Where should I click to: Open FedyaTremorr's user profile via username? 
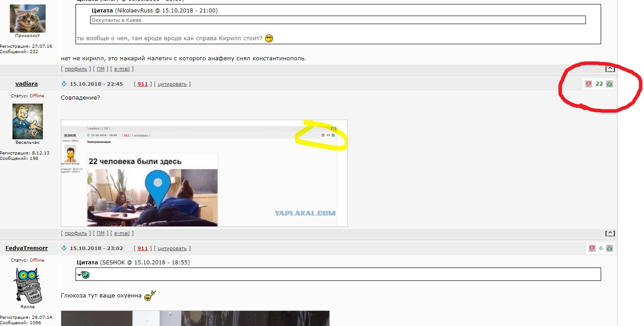click(x=26, y=248)
